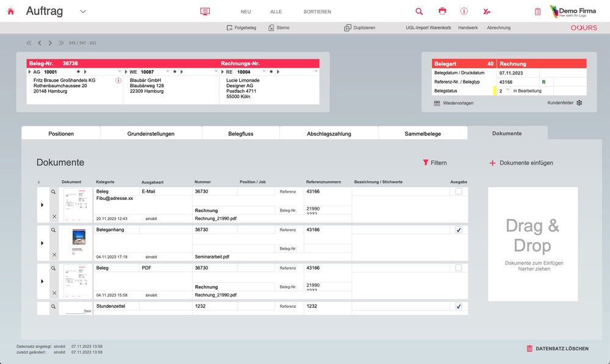The width and height of the screenshot is (610, 364).
Task: Open the dropdown chevron next to RE 10004
Action: pyautogui.click(x=264, y=71)
